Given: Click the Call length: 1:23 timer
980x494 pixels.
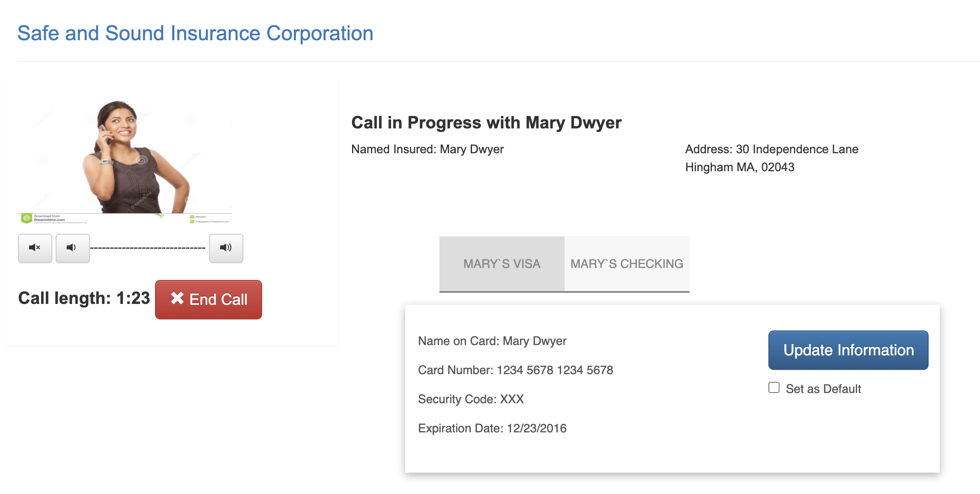Looking at the screenshot, I should (84, 298).
